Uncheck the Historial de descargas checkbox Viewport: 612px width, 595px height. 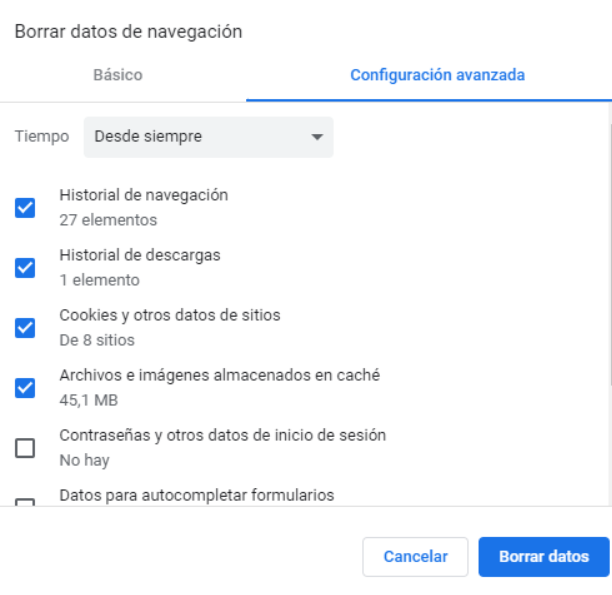click(x=25, y=268)
